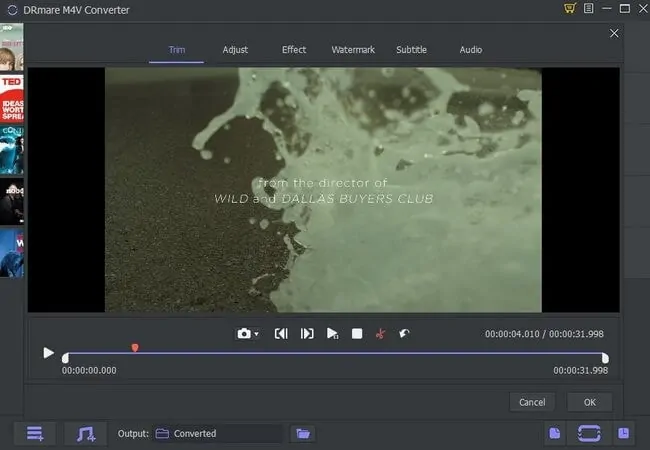Click the Converted output path field

coord(219,433)
